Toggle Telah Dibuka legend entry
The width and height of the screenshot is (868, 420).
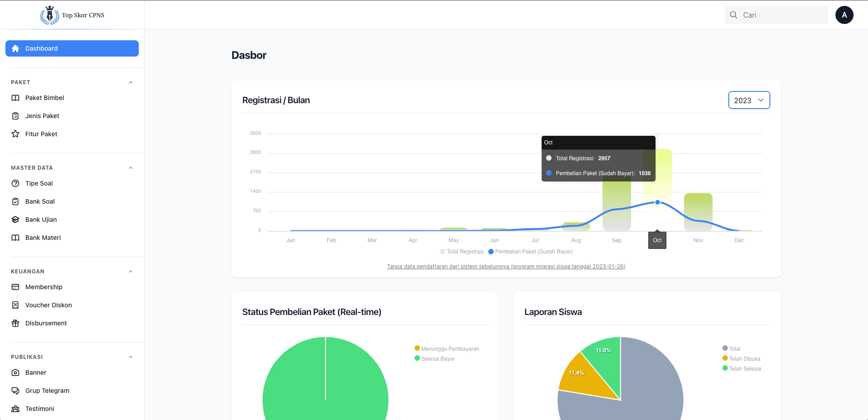click(741, 358)
